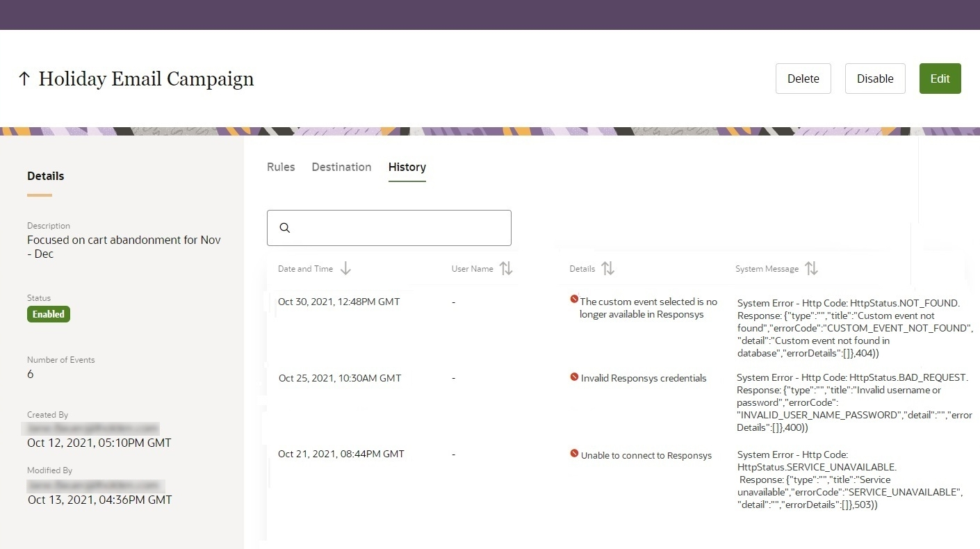Click Delete to remove the campaign
This screenshot has width=980, height=549.
(803, 79)
